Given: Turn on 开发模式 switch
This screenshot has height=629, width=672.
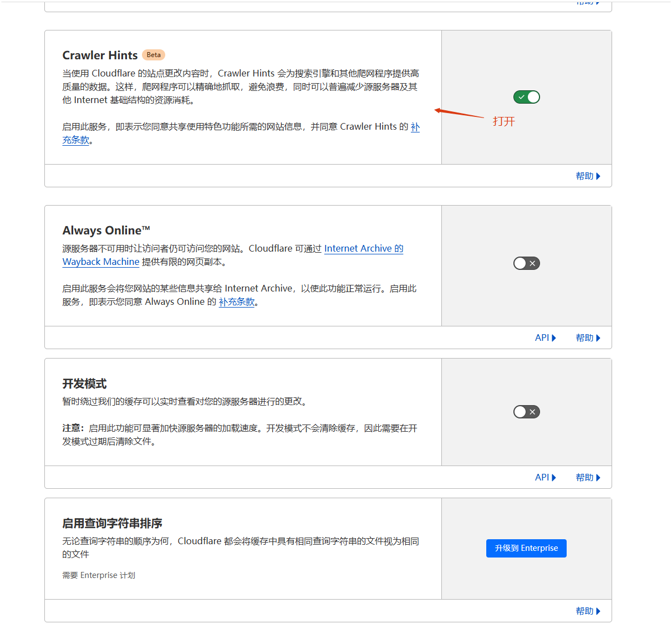Looking at the screenshot, I should tap(526, 412).
